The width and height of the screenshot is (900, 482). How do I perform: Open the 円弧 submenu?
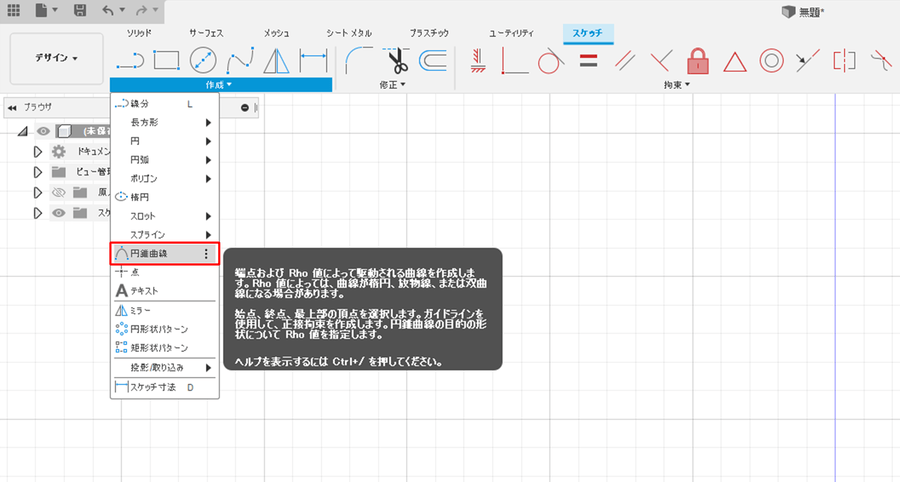click(x=165, y=160)
